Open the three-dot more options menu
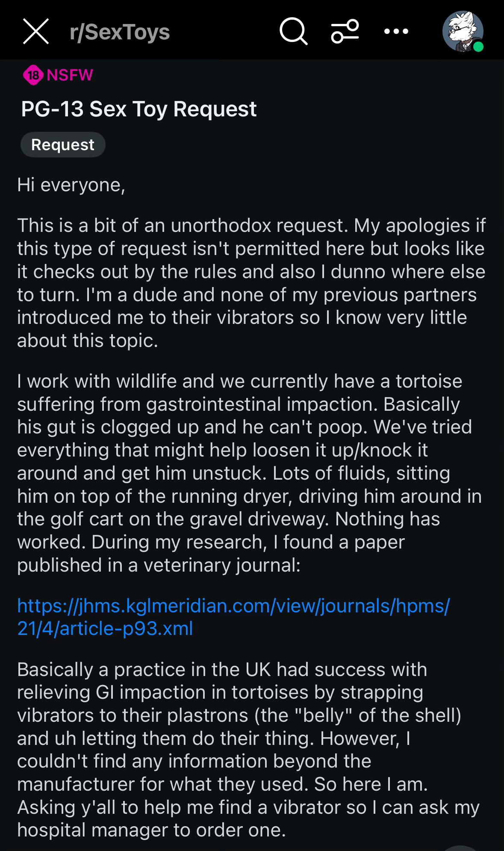This screenshot has width=504, height=851. point(396,32)
